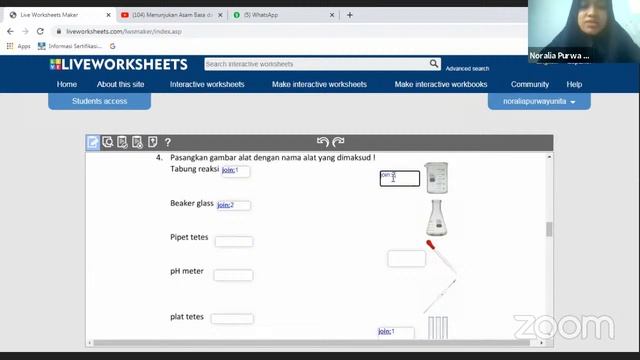Click the Liveworksheets logo

coord(119,64)
